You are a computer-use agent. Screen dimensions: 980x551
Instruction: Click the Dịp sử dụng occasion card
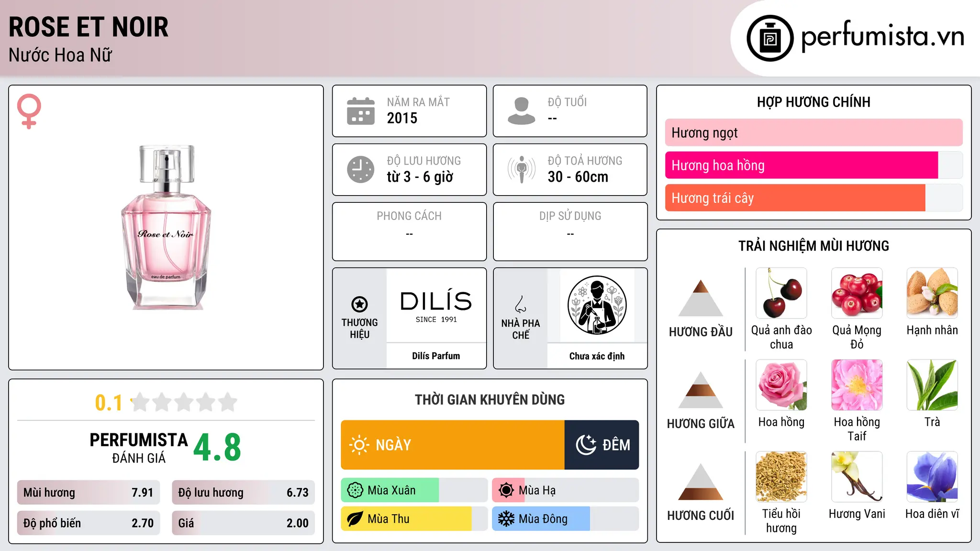(570, 231)
